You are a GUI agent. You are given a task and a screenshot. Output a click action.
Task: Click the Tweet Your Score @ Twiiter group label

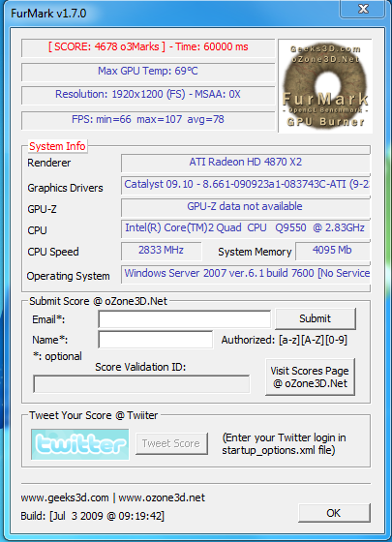[93, 415]
